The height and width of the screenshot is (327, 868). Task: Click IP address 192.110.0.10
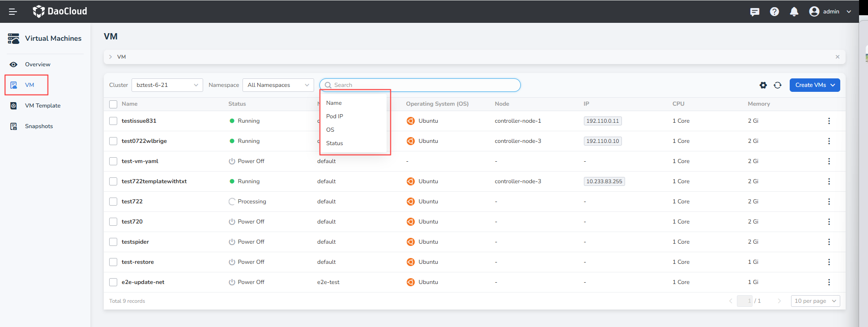603,141
